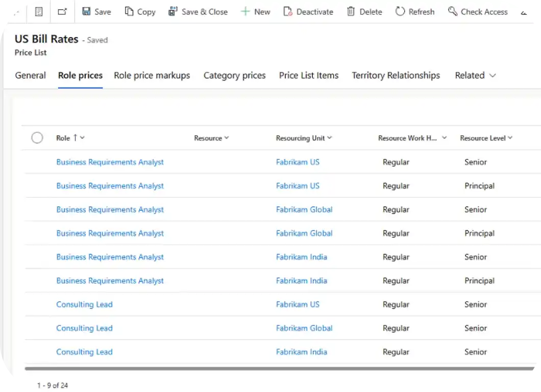Open record in new window via pop-out icon
The height and width of the screenshot is (392, 541).
click(x=62, y=11)
